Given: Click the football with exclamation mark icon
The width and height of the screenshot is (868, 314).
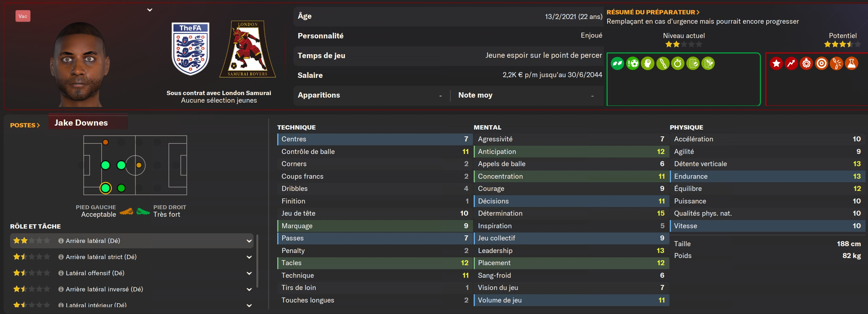Looking at the screenshot, I should pyautogui.click(x=633, y=64).
